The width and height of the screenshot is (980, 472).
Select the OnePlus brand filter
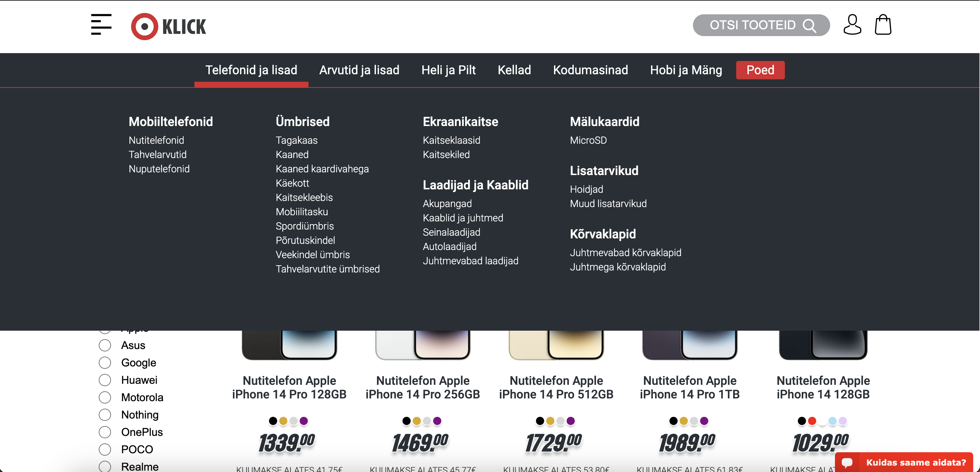click(104, 432)
